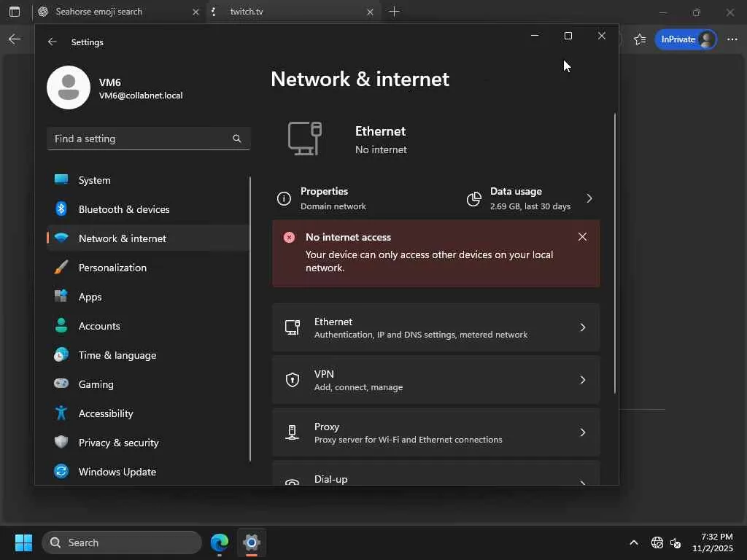This screenshot has height=560, width=747.
Task: Show hidden icons in system tray
Action: pos(633,542)
